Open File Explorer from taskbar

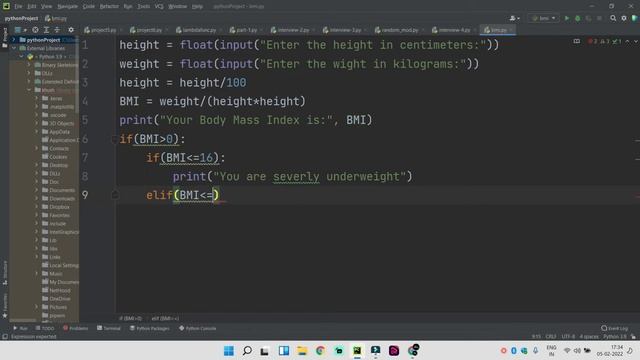pos(302,351)
